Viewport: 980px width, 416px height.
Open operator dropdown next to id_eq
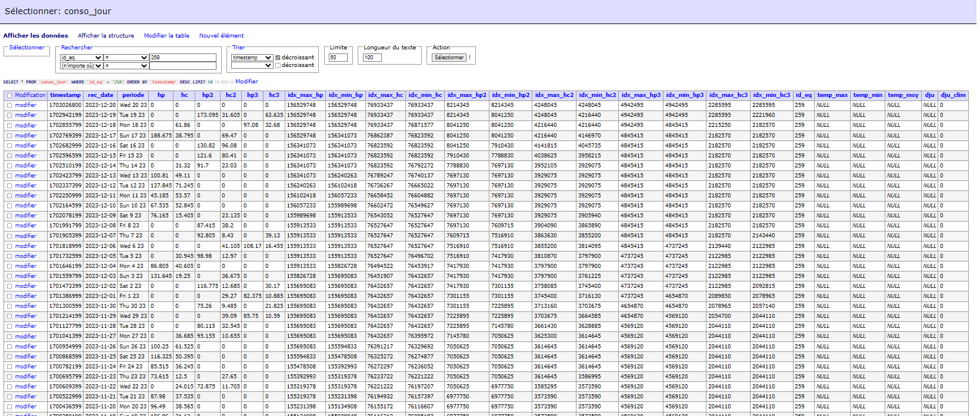(126, 58)
